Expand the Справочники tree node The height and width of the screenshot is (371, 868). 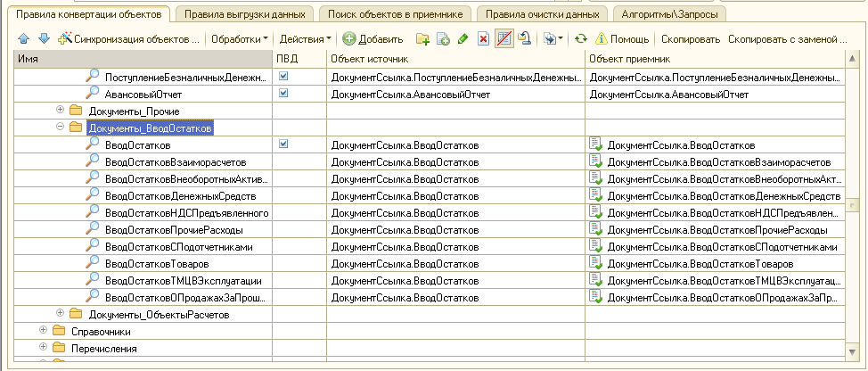coord(44,331)
